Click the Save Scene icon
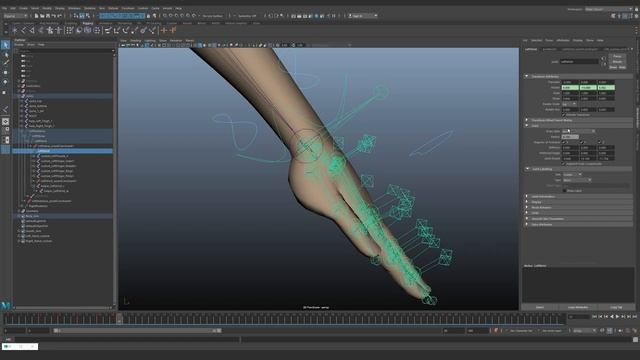This screenshot has height=360, width=640. tap(48, 16)
